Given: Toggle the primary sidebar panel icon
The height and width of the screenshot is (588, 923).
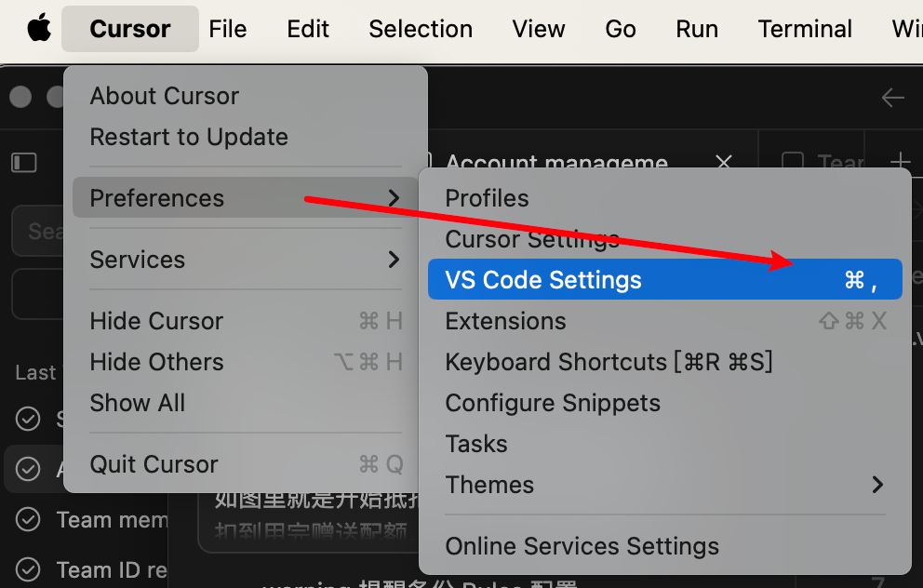Looking at the screenshot, I should [23, 162].
